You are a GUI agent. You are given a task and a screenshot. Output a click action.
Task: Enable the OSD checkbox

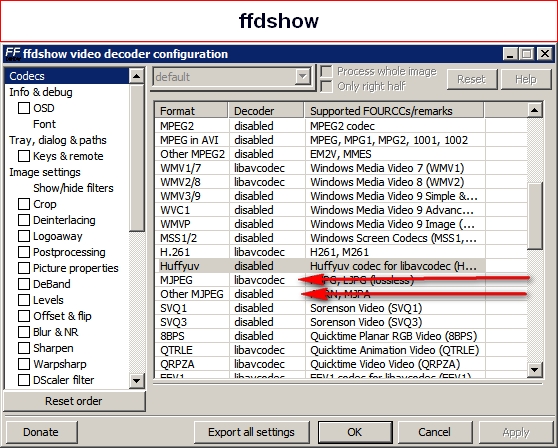pos(24,108)
